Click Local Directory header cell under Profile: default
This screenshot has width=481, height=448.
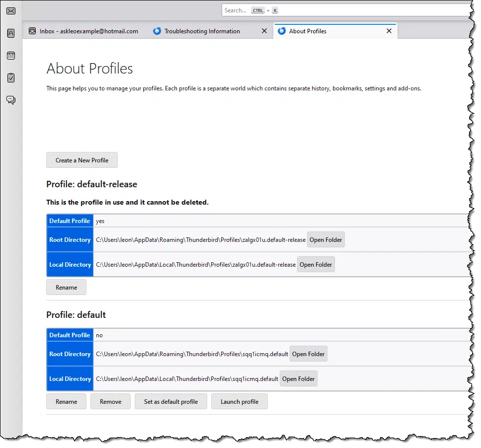70,378
